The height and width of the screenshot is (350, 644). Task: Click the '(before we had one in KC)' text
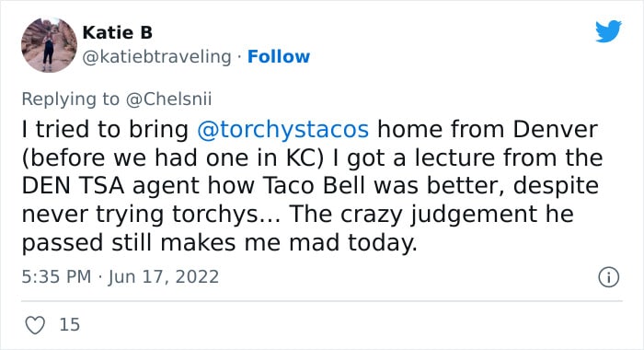(173, 157)
